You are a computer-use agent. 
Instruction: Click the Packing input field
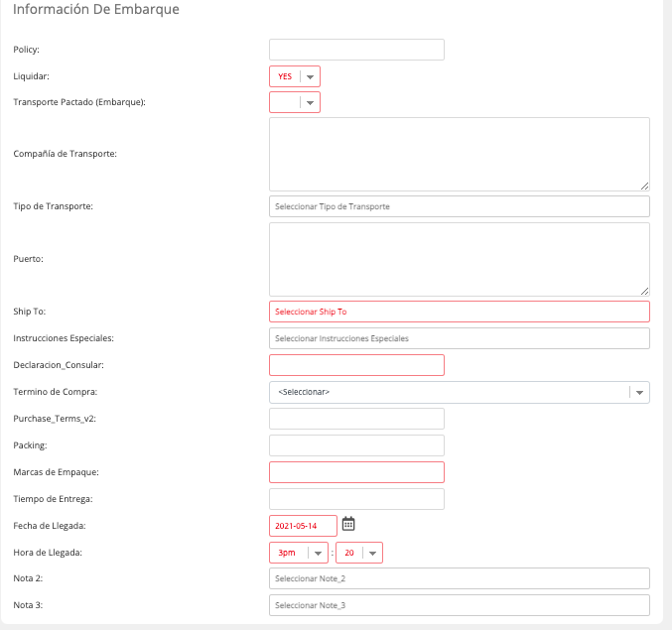coord(356,445)
